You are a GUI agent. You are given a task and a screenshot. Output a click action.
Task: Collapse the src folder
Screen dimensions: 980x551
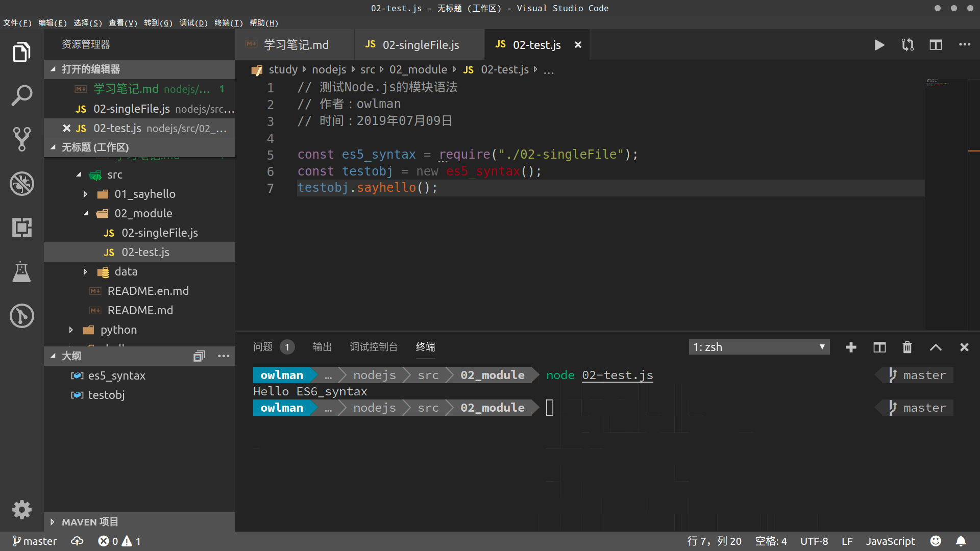(x=79, y=175)
